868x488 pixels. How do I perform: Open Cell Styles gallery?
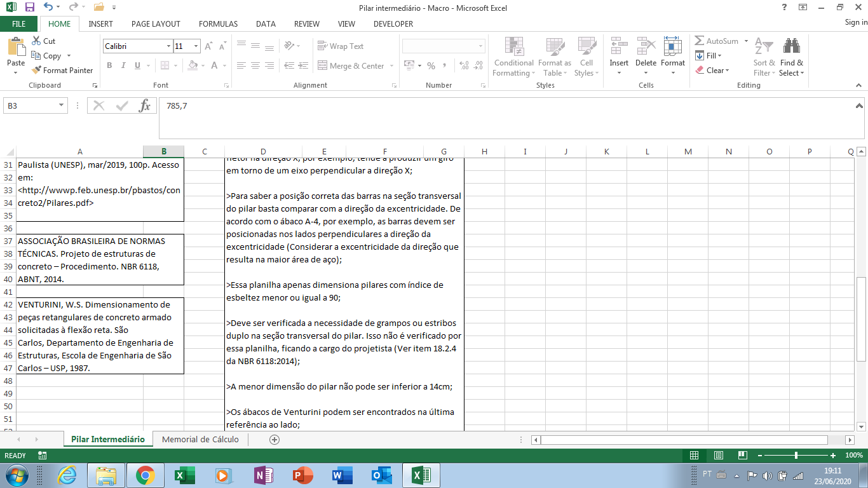(586, 57)
